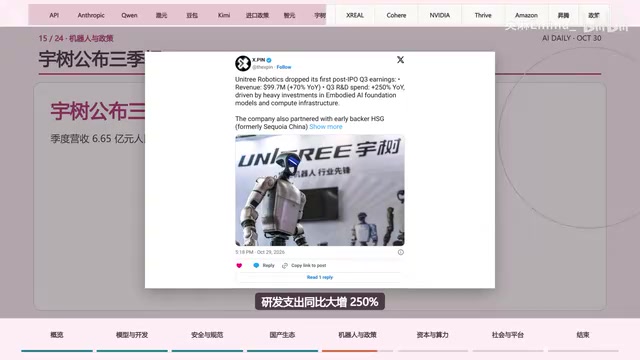This screenshot has width=640, height=360.
Task: Select the XREAL tab
Action: (355, 15)
